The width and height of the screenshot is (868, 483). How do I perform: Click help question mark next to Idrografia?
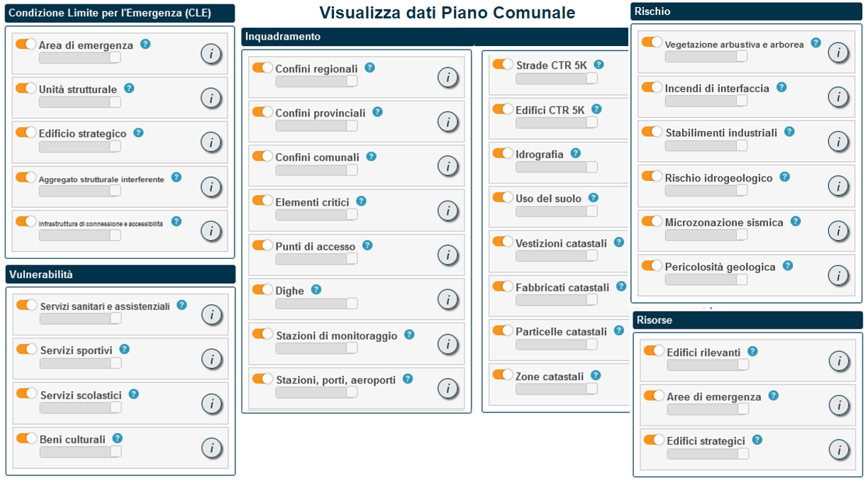[576, 153]
